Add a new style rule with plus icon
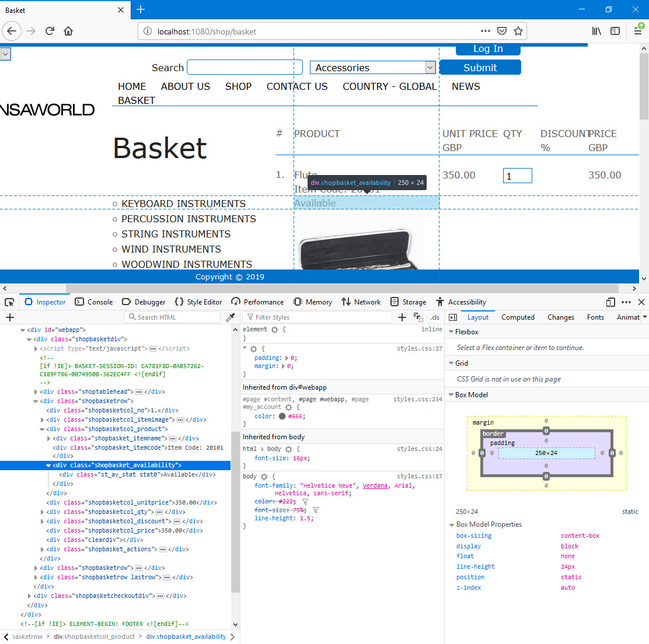The width and height of the screenshot is (649, 644). coord(402,317)
